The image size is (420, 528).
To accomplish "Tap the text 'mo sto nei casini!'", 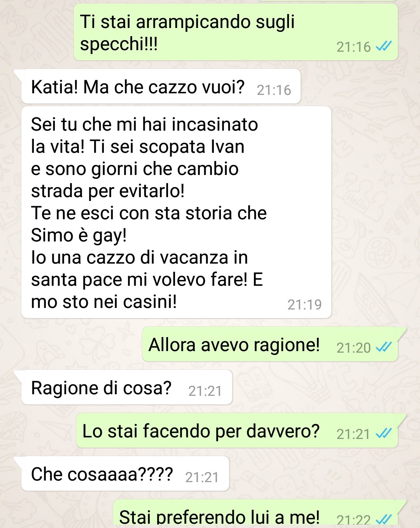I will pos(104,302).
